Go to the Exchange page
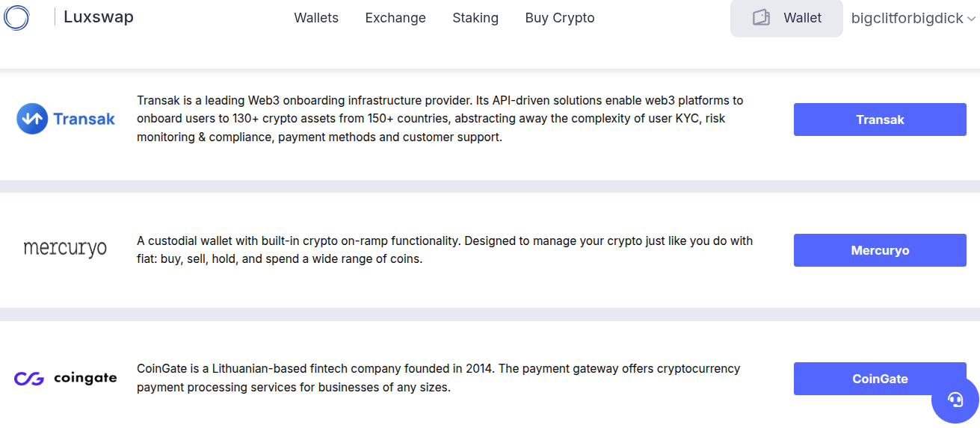 [395, 18]
